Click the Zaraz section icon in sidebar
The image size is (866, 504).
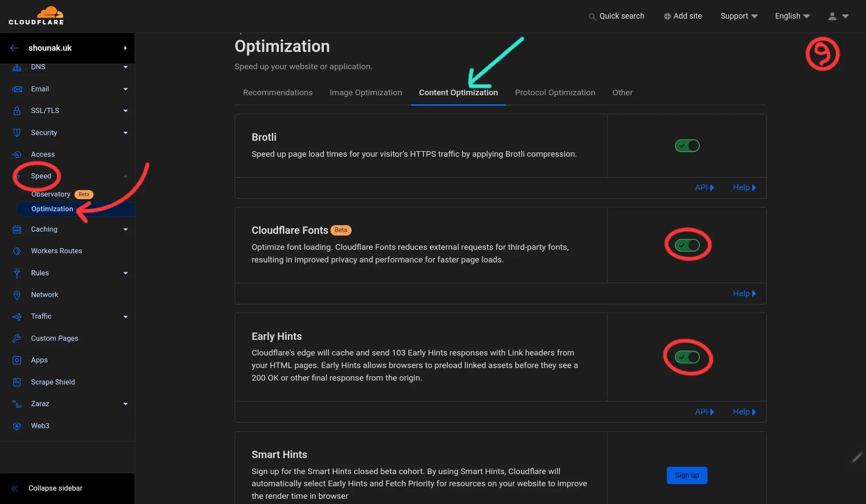16,403
